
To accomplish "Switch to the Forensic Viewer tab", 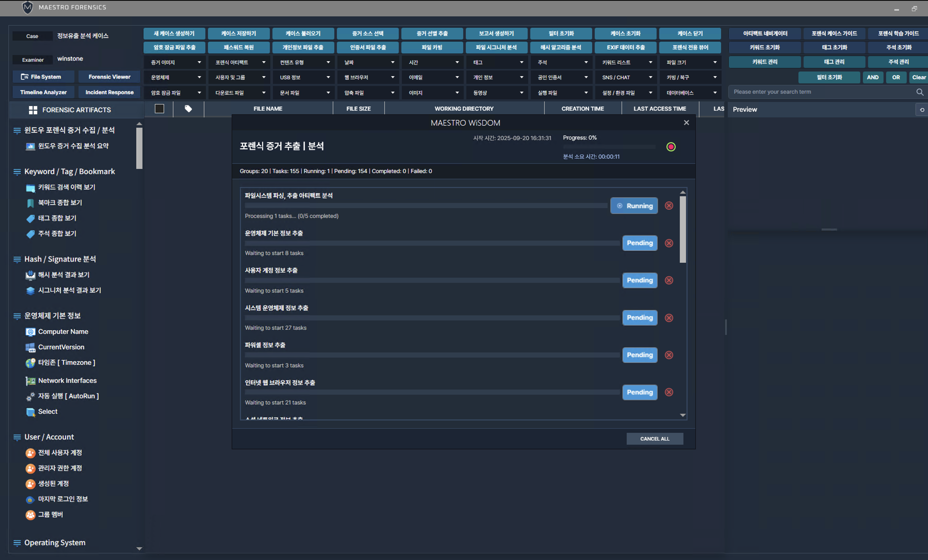I will click(x=109, y=77).
